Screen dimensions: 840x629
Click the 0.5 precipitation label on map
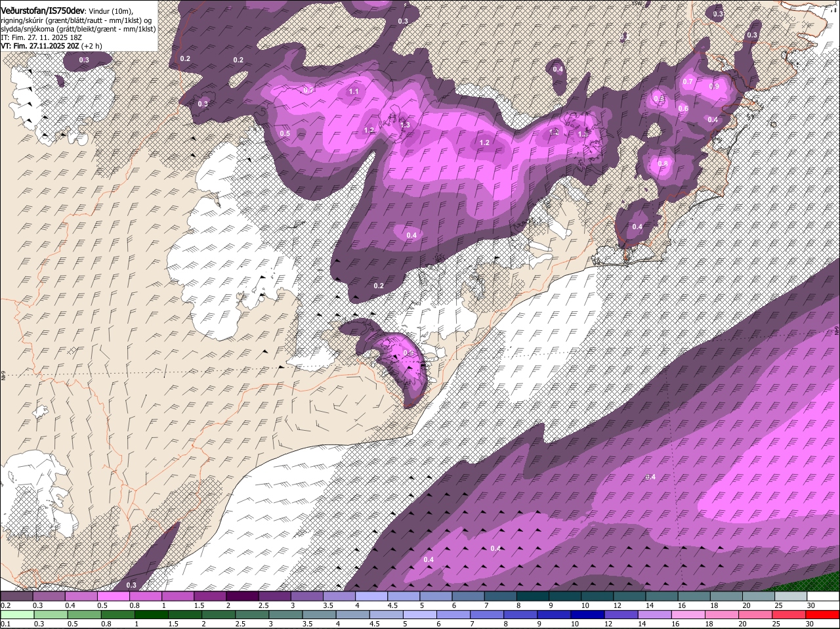coord(285,133)
